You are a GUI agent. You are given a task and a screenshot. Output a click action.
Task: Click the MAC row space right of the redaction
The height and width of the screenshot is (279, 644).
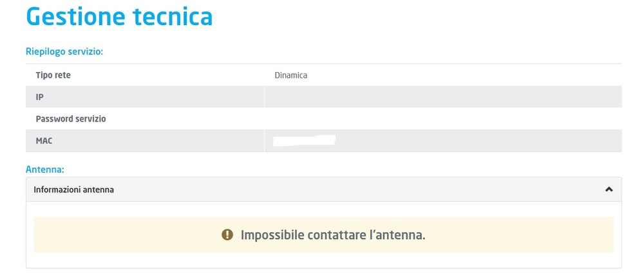477,141
